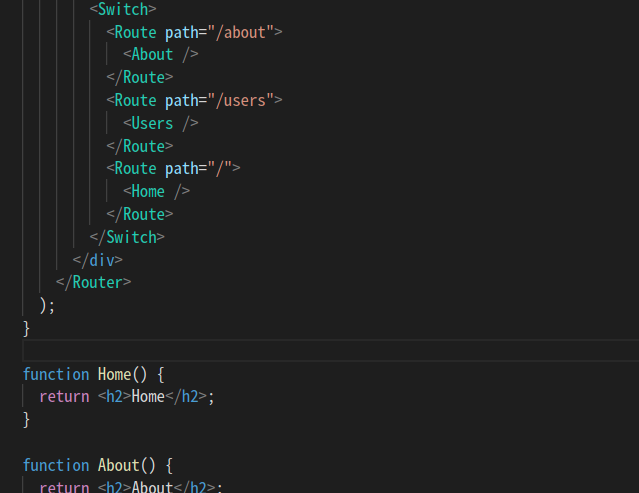This screenshot has height=493, width=639.
Task: Click the "/users" string value
Action: point(240,100)
